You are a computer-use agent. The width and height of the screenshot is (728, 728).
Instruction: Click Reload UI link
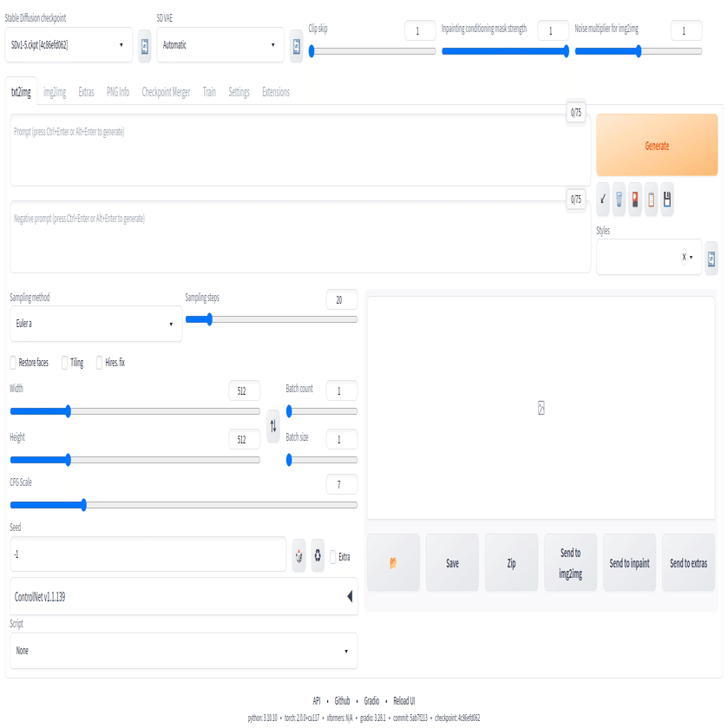pyautogui.click(x=404, y=700)
